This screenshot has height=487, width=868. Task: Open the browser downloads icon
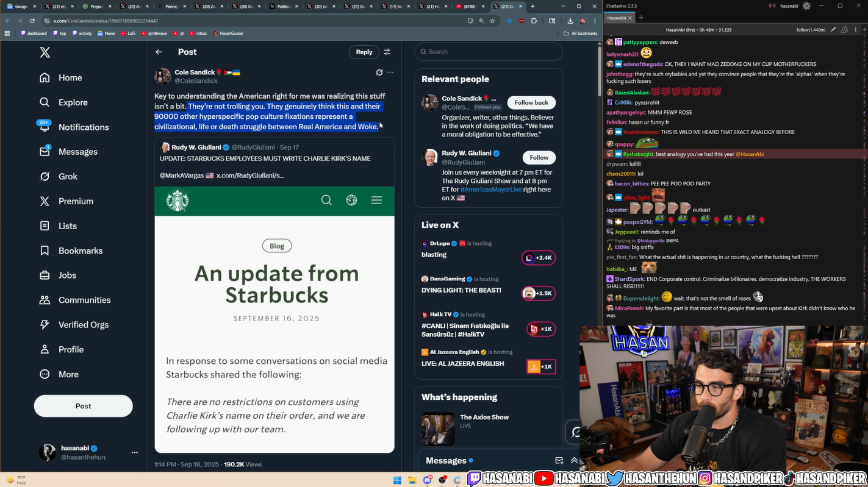(x=570, y=21)
